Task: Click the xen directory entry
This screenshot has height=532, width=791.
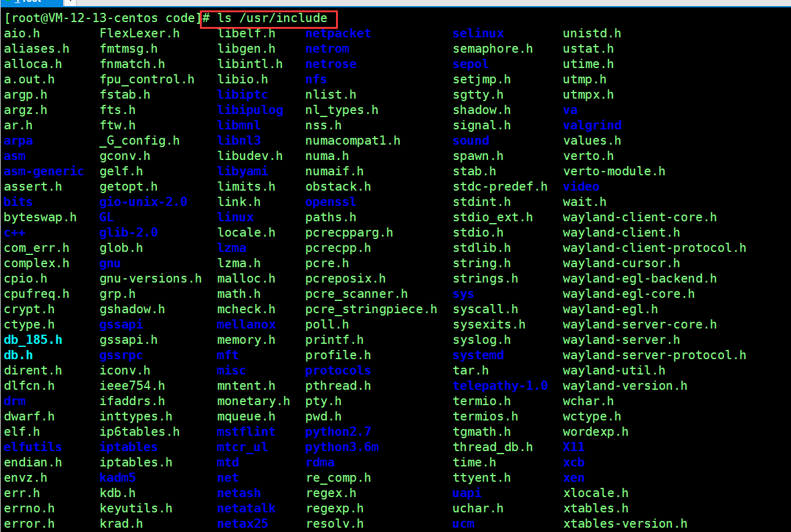Action: point(573,478)
